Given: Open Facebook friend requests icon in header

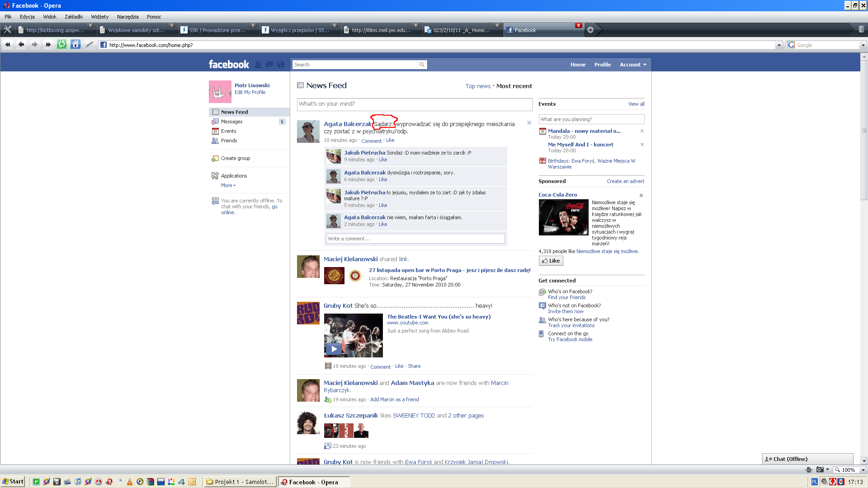Looking at the screenshot, I should (258, 65).
